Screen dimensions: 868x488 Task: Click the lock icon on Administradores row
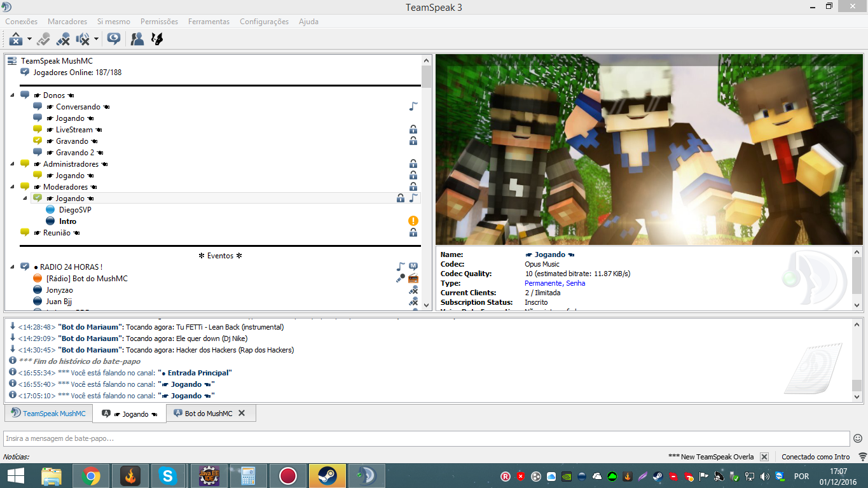pyautogui.click(x=413, y=164)
